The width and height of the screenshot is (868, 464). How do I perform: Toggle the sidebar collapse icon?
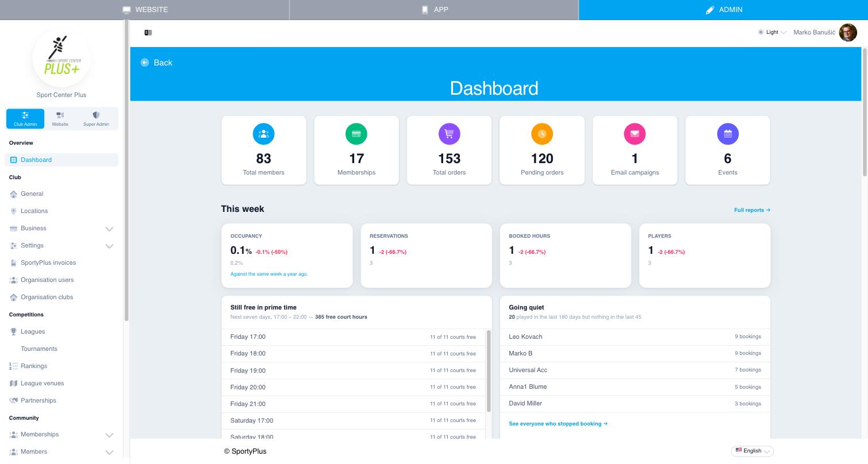pos(148,33)
